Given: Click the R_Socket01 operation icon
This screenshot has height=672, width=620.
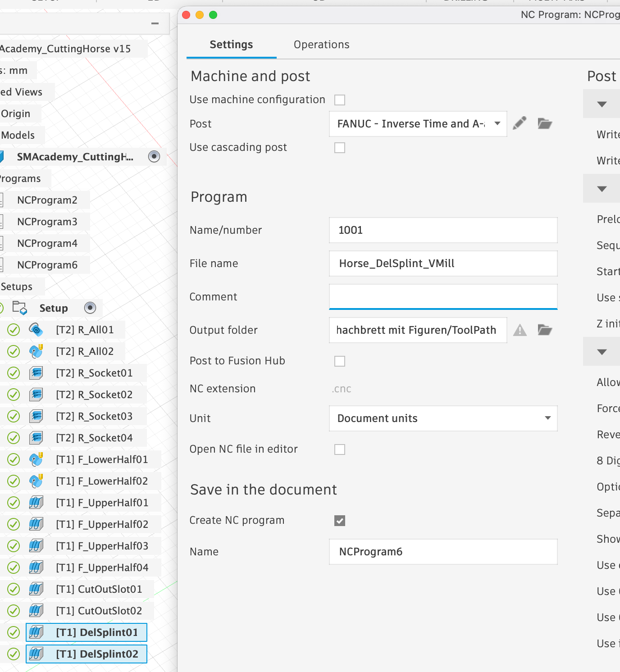Looking at the screenshot, I should pos(36,373).
